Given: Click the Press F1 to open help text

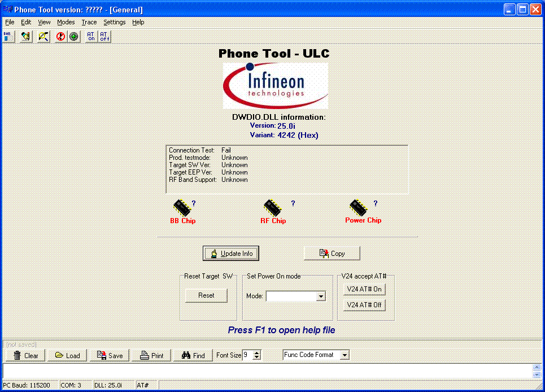Looking at the screenshot, I should coord(282,330).
